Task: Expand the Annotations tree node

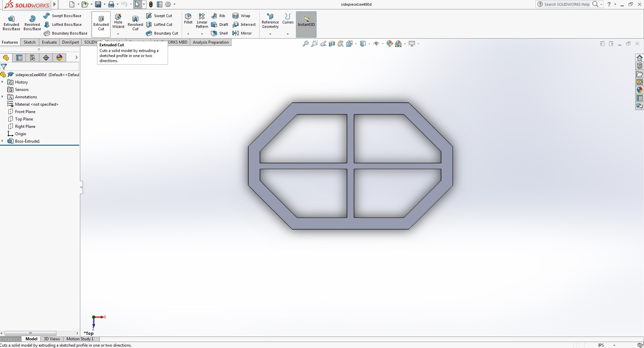Action: (x=3, y=97)
